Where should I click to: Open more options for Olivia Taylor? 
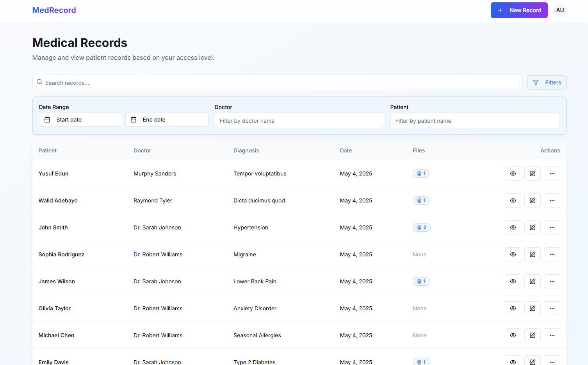click(552, 308)
